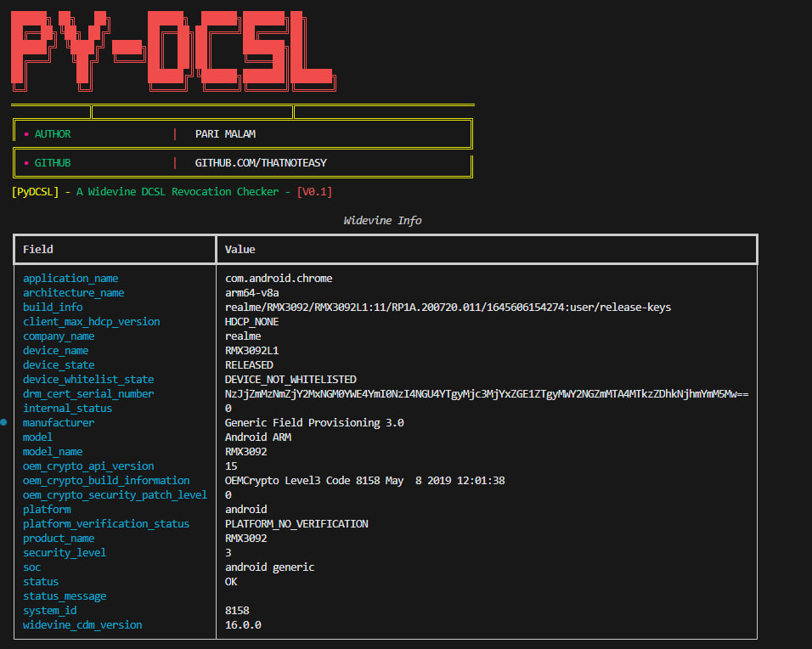Select the Field column header
Screen dimensions: 812x649
click(38, 250)
